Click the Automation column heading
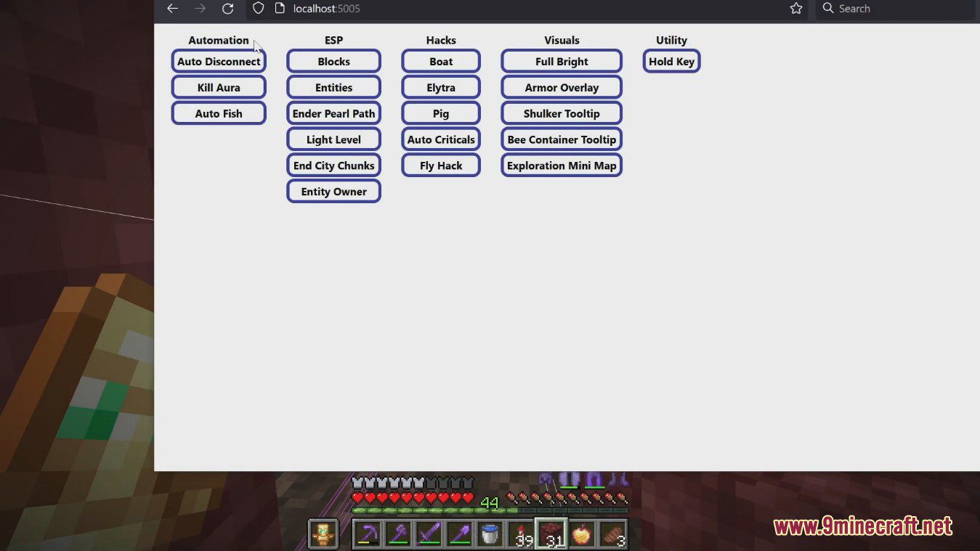Screen dimensions: 980x551 tap(219, 41)
